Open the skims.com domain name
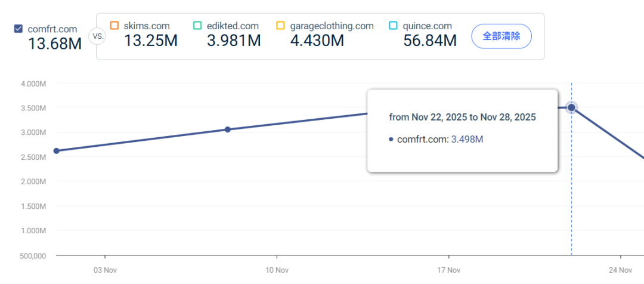Image resolution: width=644 pixels, height=284 pixels. pos(147,26)
